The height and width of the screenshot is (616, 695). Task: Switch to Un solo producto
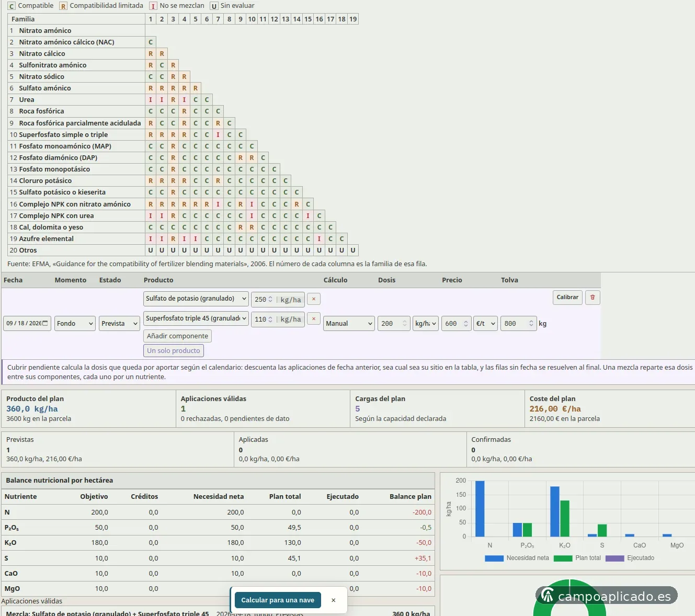click(174, 351)
